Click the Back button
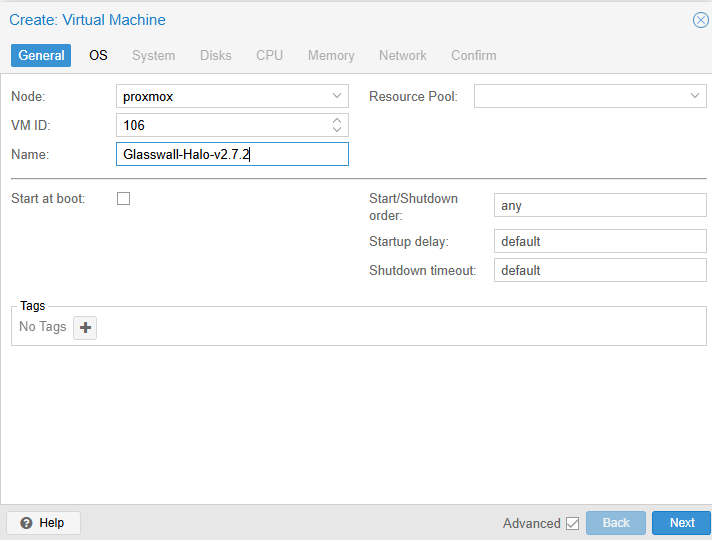 pos(616,523)
